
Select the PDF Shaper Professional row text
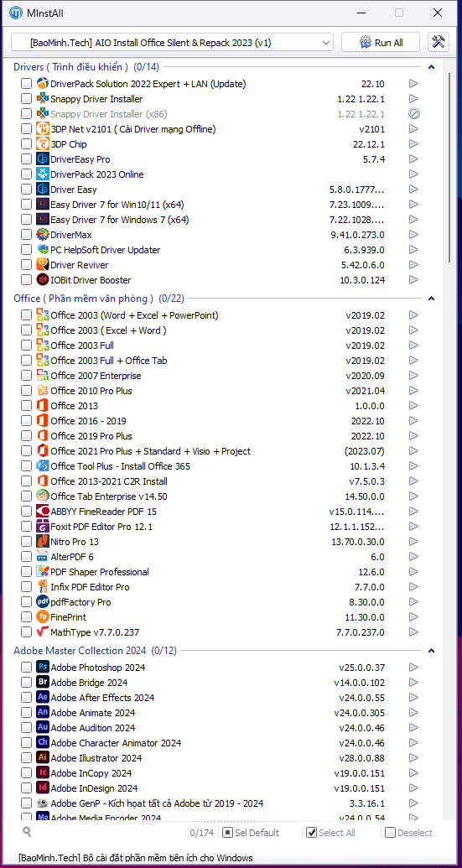pyautogui.click(x=100, y=572)
